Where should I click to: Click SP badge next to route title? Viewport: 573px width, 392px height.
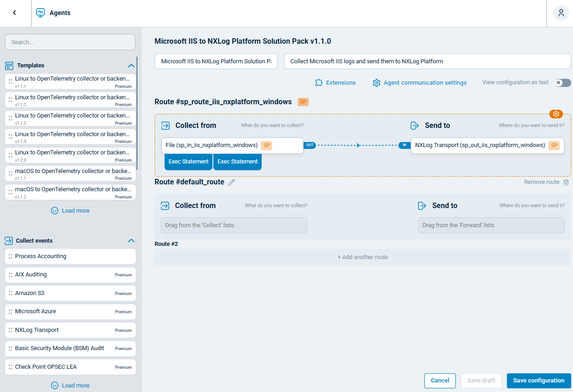click(303, 102)
